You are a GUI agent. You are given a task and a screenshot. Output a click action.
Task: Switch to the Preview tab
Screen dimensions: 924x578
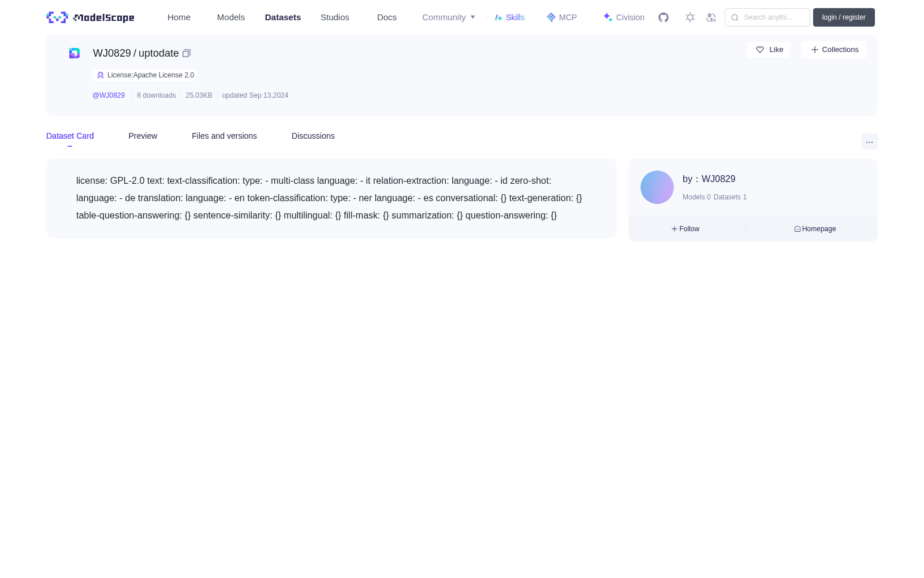[x=143, y=136]
